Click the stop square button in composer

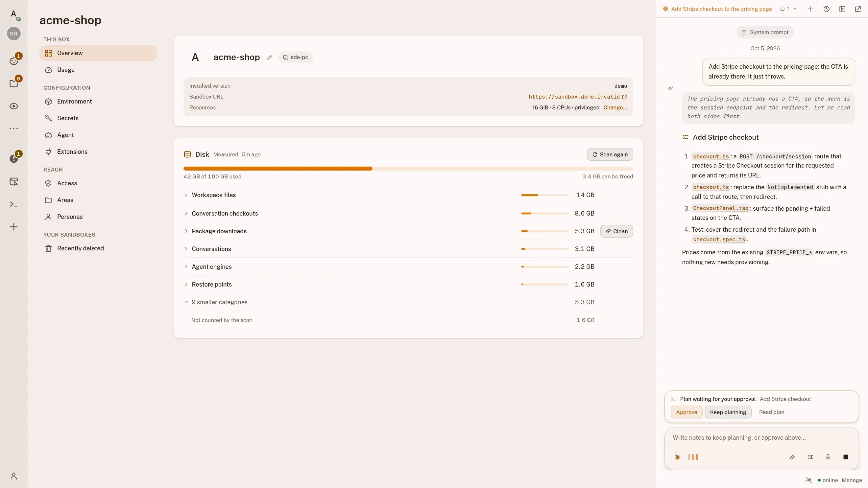click(x=846, y=457)
